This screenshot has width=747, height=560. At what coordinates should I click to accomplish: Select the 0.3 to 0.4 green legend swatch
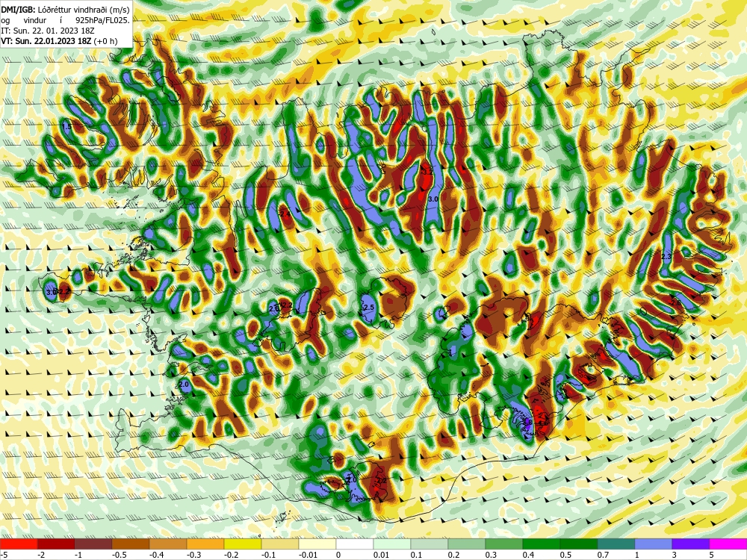tap(504, 544)
